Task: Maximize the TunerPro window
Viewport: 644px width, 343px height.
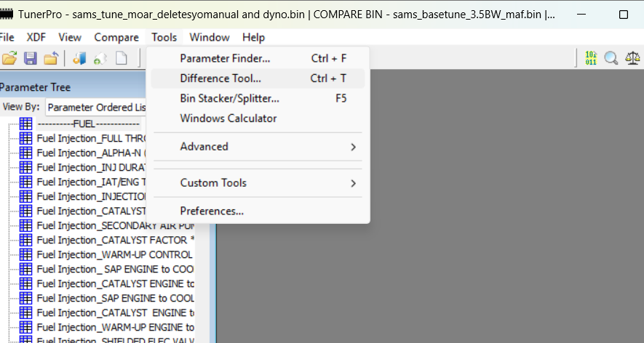Action: 624,15
